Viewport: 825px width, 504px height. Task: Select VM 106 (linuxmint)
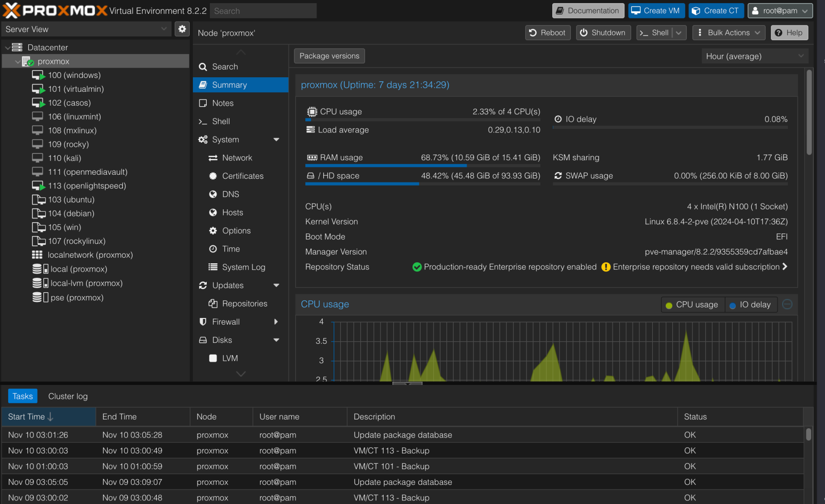click(x=74, y=117)
